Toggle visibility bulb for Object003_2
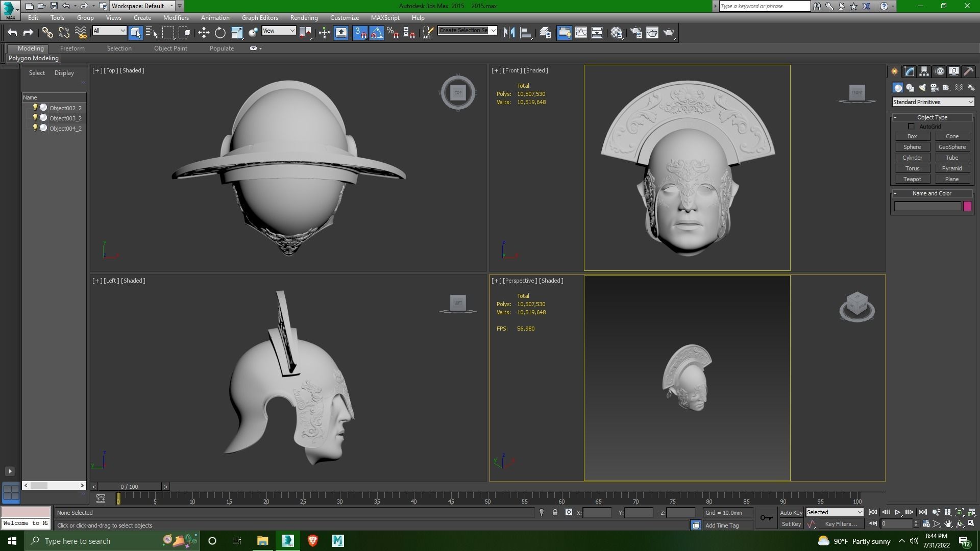The width and height of the screenshot is (980, 551). tap(35, 118)
